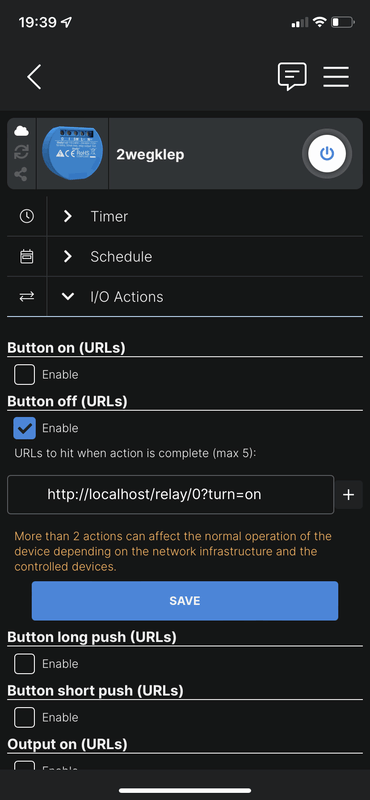
Task: Tap the calendar icon beside Schedule
Action: tap(27, 257)
